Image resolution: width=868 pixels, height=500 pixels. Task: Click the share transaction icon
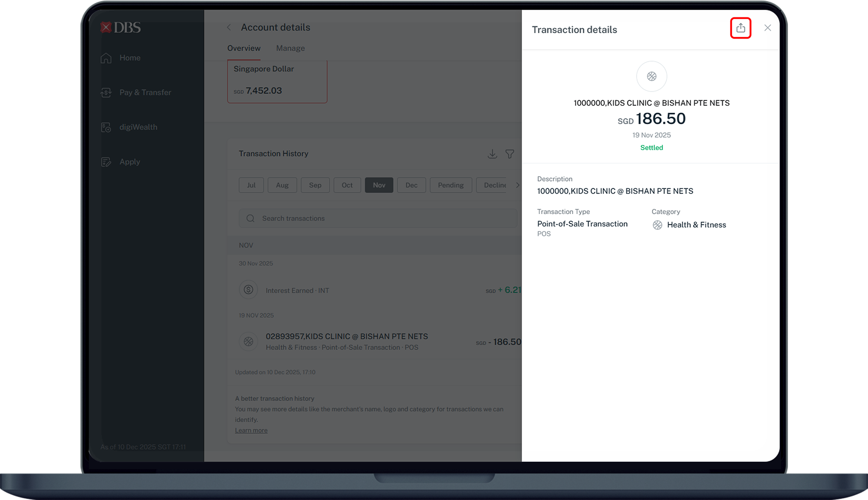click(x=740, y=28)
